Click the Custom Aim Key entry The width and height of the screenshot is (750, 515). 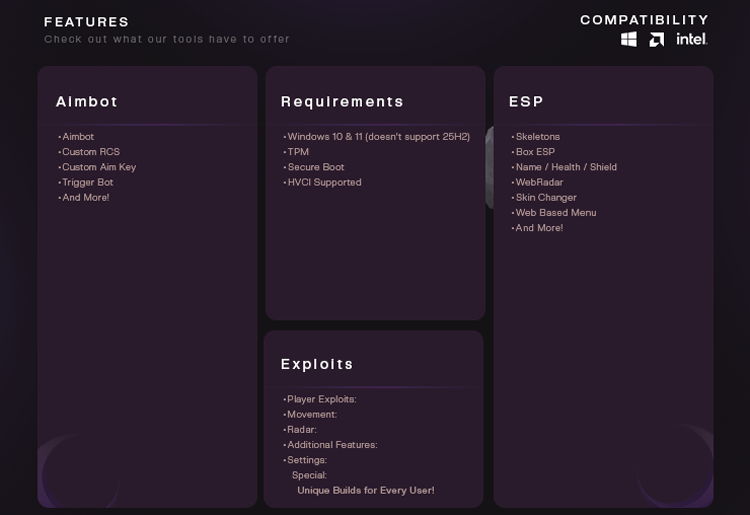tap(97, 167)
